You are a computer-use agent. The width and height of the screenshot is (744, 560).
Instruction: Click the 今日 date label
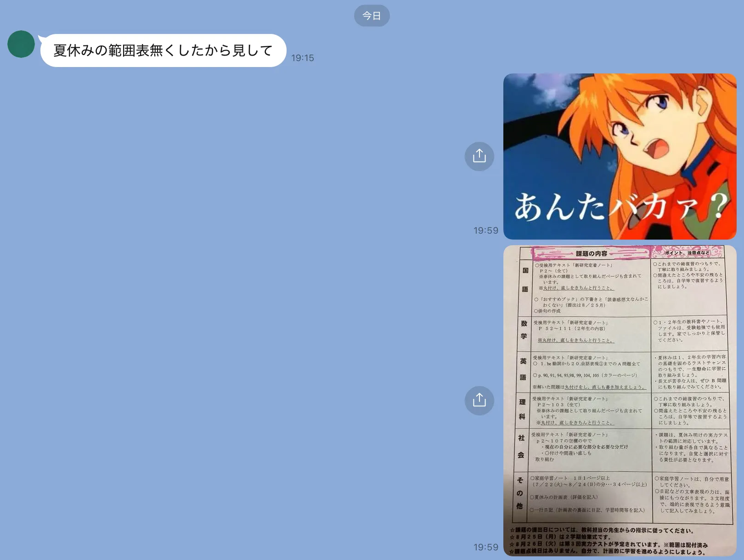tap(372, 16)
